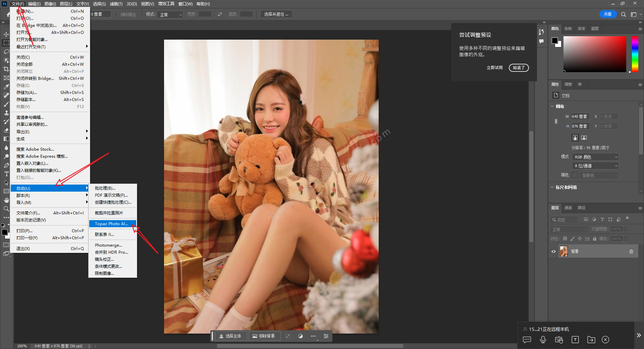Image resolution: width=644 pixels, height=349 pixels.
Task: Select the Horizontal Type tool
Action: pyautogui.click(x=6, y=174)
